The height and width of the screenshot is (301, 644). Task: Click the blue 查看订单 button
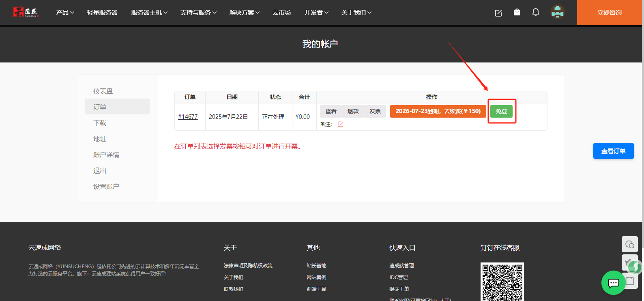click(613, 151)
